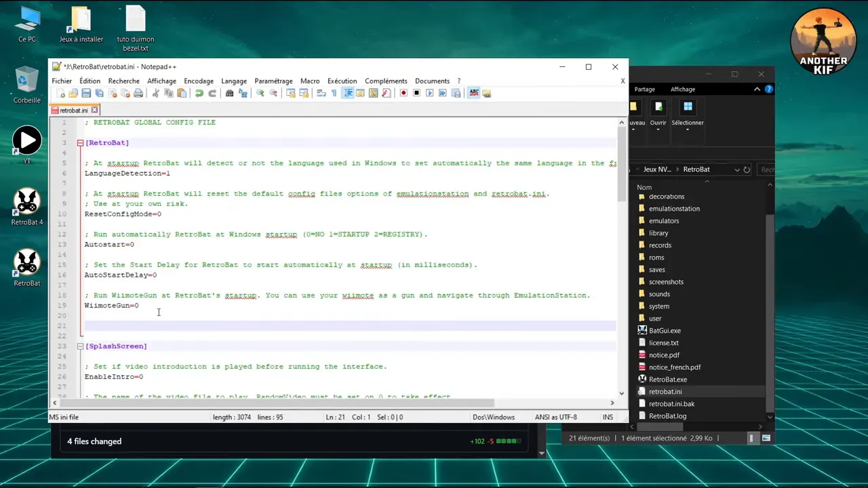Switch Explorer to large icons view
Image resolution: width=868 pixels, height=488 pixels.
click(766, 439)
